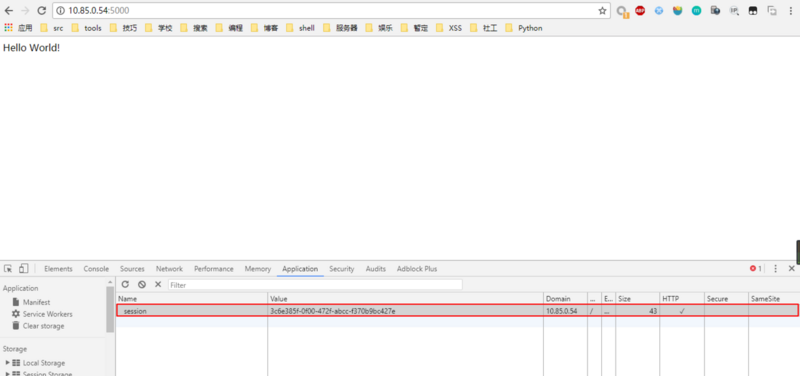Select Local Storage label in sidebar
The width and height of the screenshot is (800, 376).
[44, 363]
